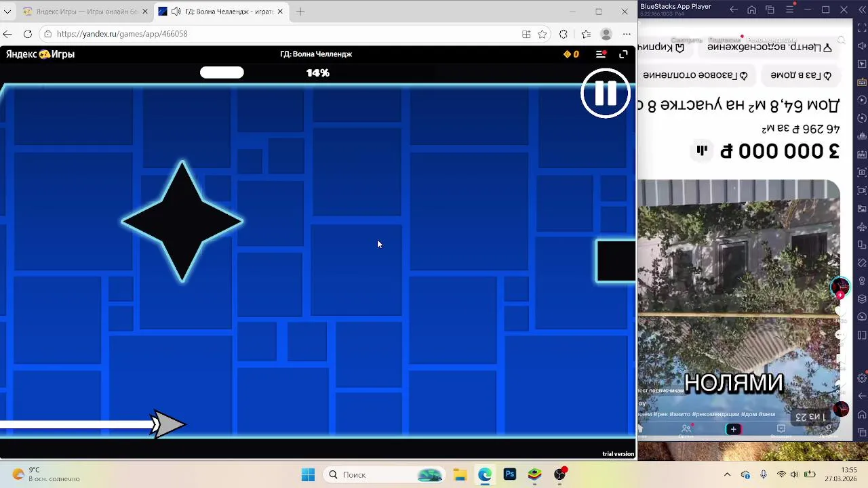Open BlueStacks home screen

[x=751, y=9]
